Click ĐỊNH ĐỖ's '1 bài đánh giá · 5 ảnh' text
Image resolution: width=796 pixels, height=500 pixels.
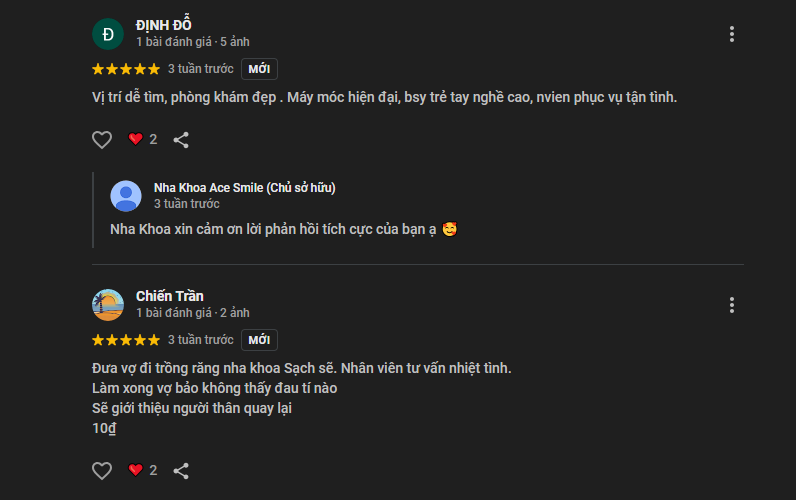pos(193,42)
